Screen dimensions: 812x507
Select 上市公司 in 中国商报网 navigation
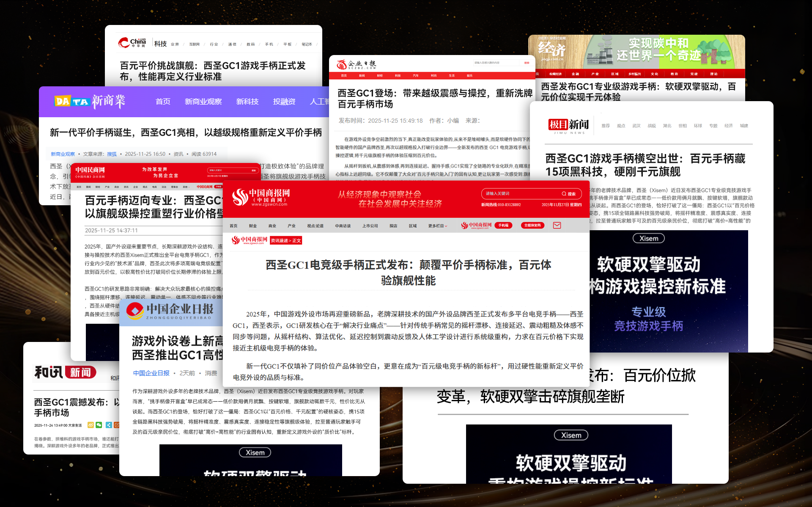370,226
